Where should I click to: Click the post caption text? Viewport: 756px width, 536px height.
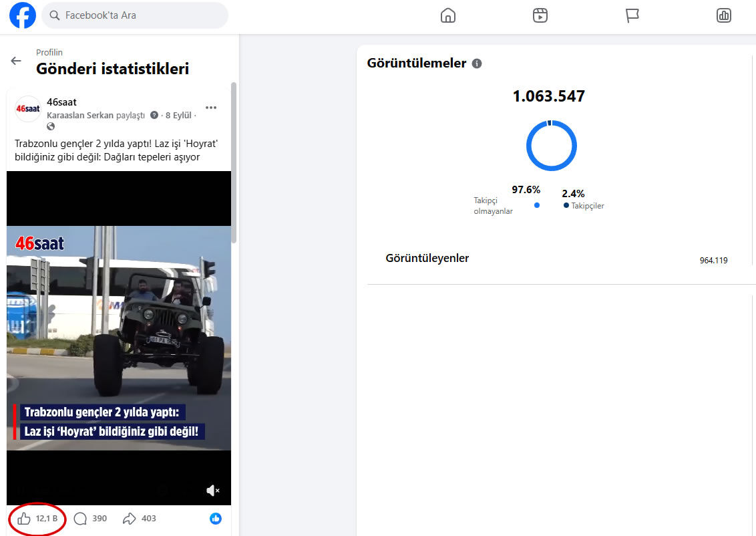click(116, 150)
